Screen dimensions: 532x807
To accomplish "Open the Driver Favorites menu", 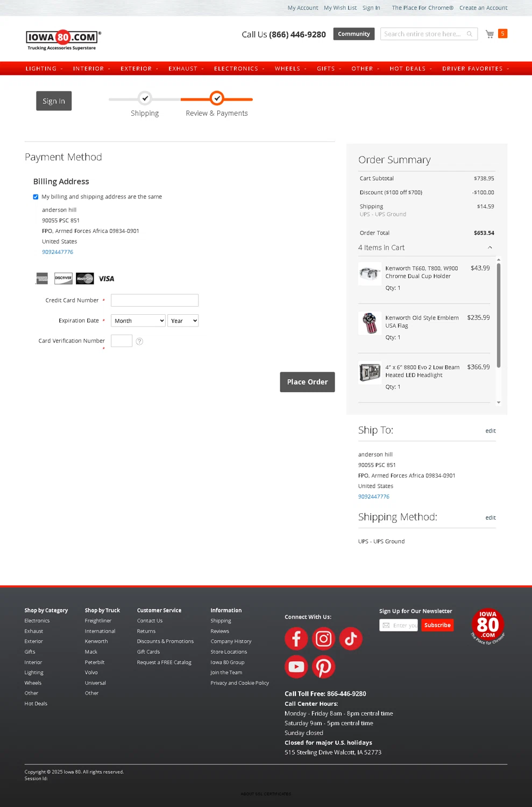I will [476, 69].
